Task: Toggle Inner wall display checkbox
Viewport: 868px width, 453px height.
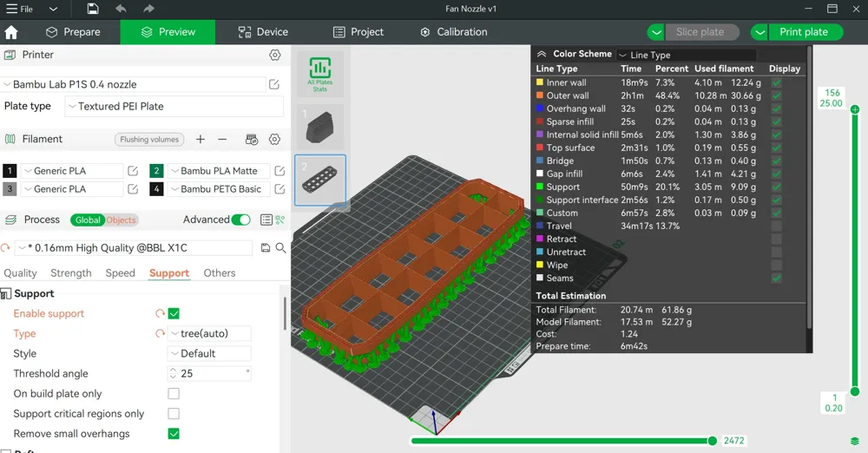Action: click(777, 82)
